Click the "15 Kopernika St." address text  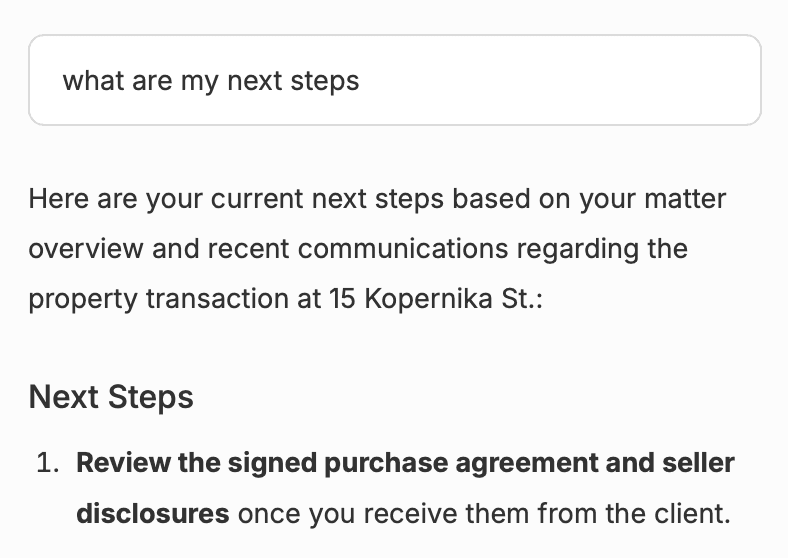point(434,299)
